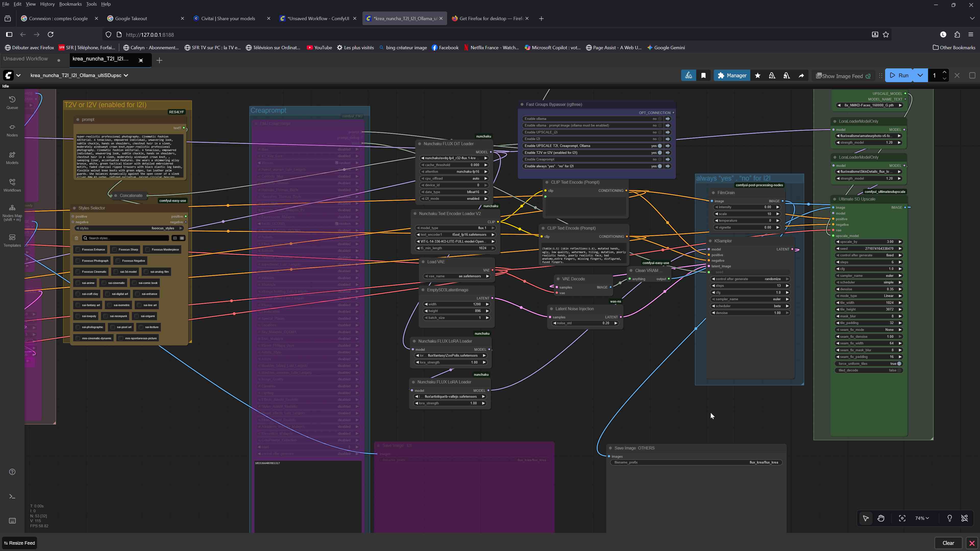Image resolution: width=980 pixels, height=551 pixels.
Task: Expand the Run button dropdown arrow
Action: pos(920,75)
